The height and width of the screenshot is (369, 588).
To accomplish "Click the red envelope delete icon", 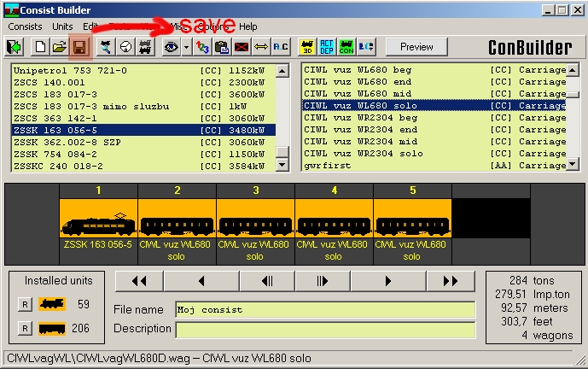I will click(242, 47).
